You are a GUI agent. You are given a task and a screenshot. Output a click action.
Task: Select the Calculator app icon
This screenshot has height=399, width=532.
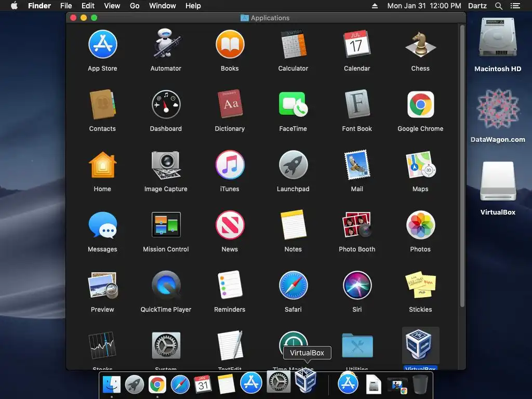click(293, 45)
